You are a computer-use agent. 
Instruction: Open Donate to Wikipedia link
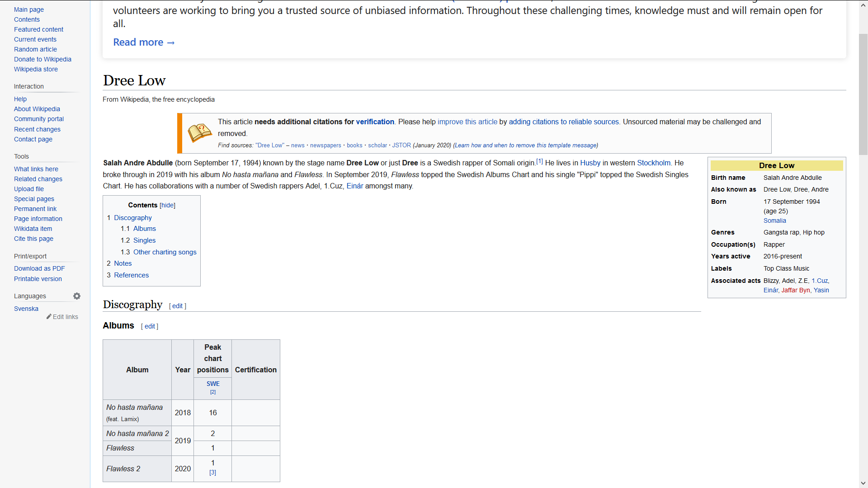pos(42,59)
